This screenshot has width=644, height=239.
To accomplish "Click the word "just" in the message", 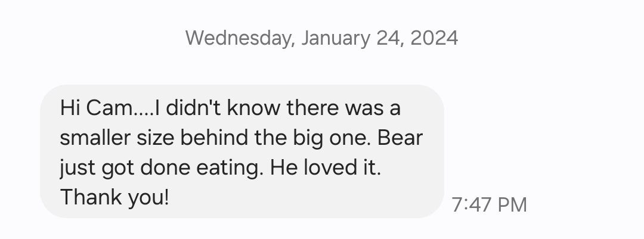I will coord(77,168).
